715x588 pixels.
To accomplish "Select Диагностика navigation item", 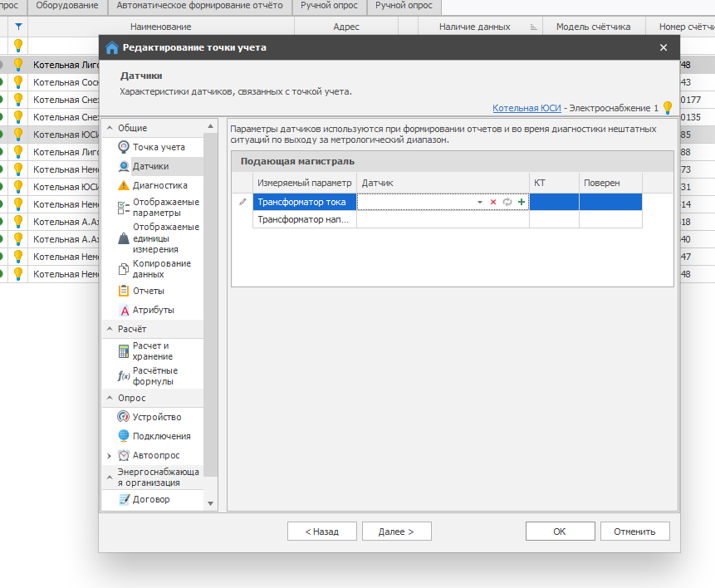I will click(x=160, y=186).
